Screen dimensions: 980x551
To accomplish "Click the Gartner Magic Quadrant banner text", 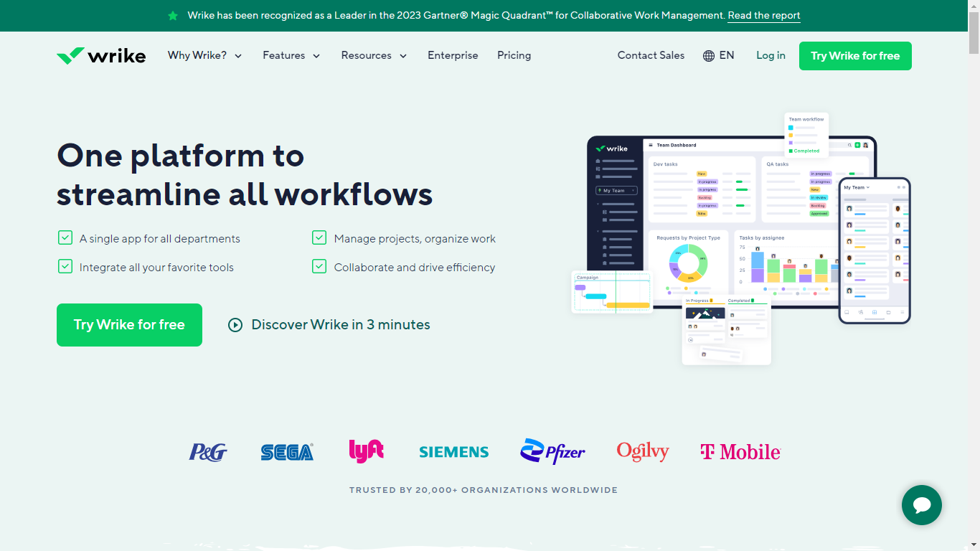I will coord(456,15).
